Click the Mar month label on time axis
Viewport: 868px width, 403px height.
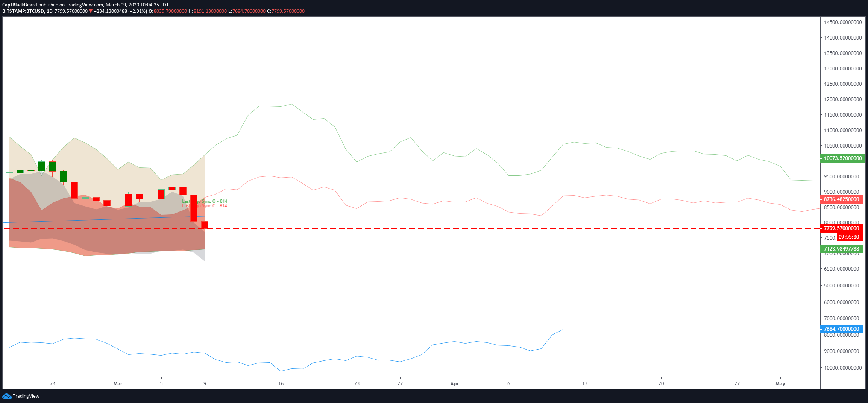tap(118, 383)
